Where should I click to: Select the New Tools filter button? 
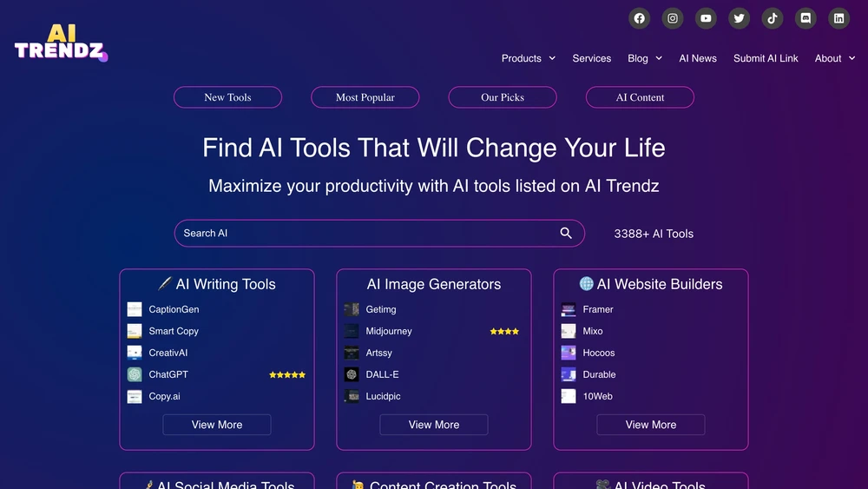point(227,97)
